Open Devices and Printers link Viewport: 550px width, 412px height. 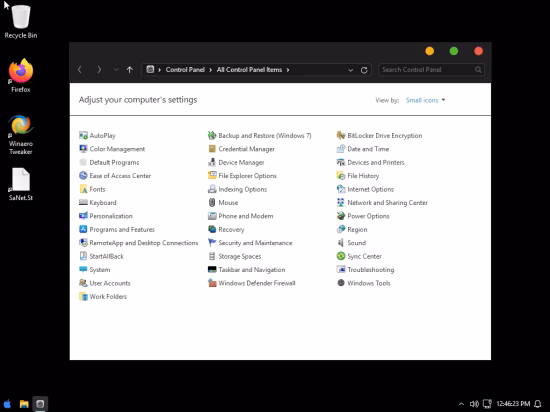tap(376, 162)
